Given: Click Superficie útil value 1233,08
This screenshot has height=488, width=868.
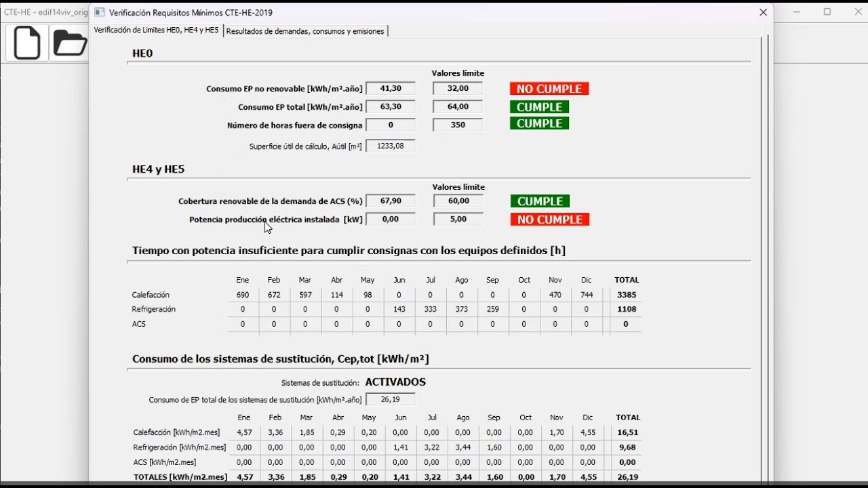Looking at the screenshot, I should [x=391, y=146].
